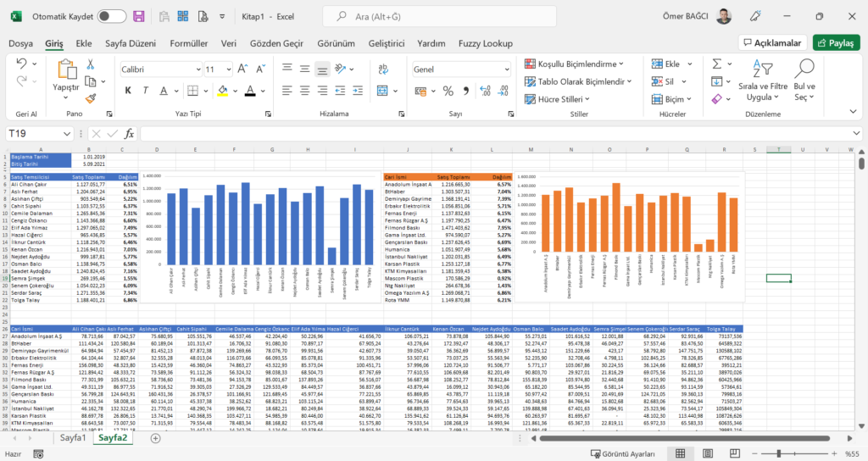Switch to Sayfa1 sheet tab
This screenshot has height=461, width=868.
(x=73, y=438)
